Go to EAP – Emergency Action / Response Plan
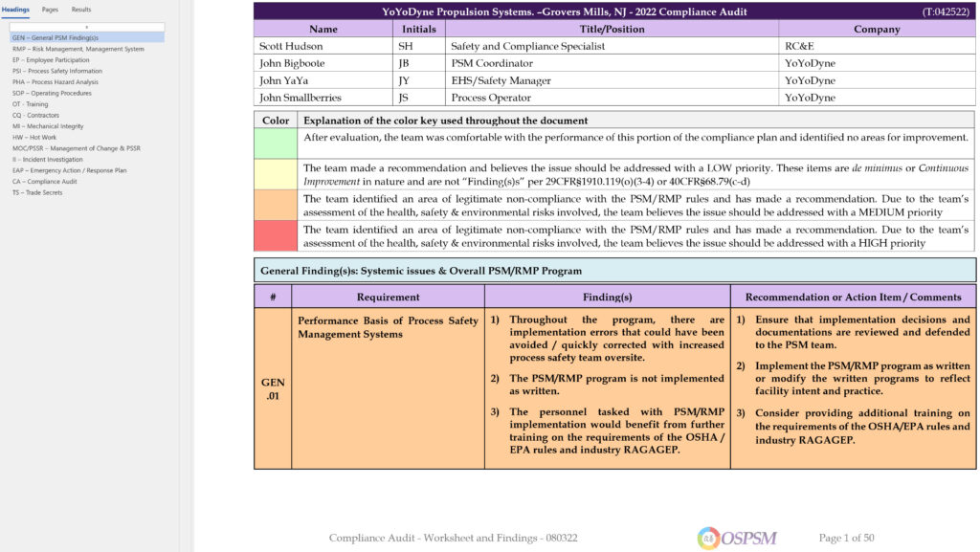The height and width of the screenshot is (552, 980). 69,170
